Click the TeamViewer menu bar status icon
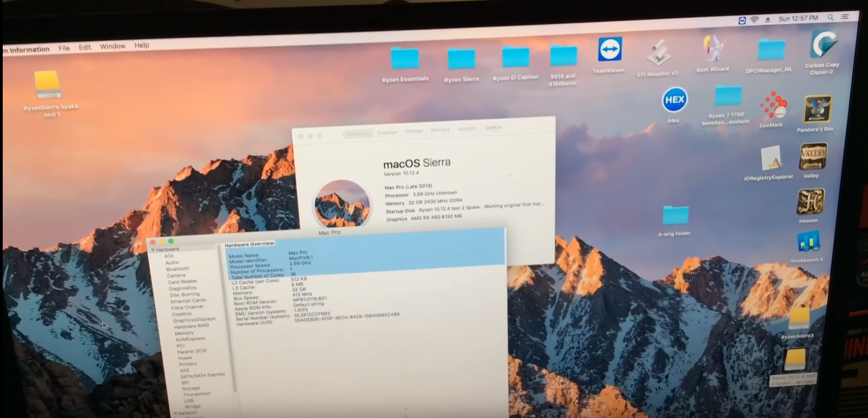This screenshot has width=868, height=418. pyautogui.click(x=742, y=21)
